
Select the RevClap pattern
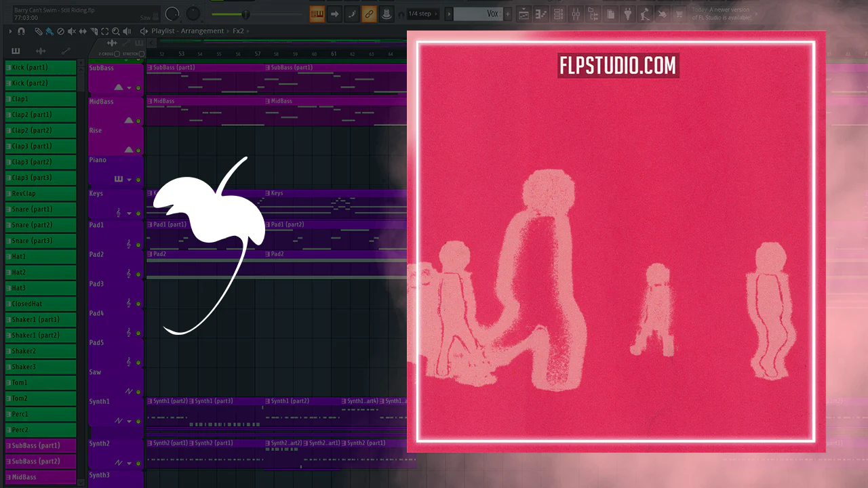pos(41,193)
